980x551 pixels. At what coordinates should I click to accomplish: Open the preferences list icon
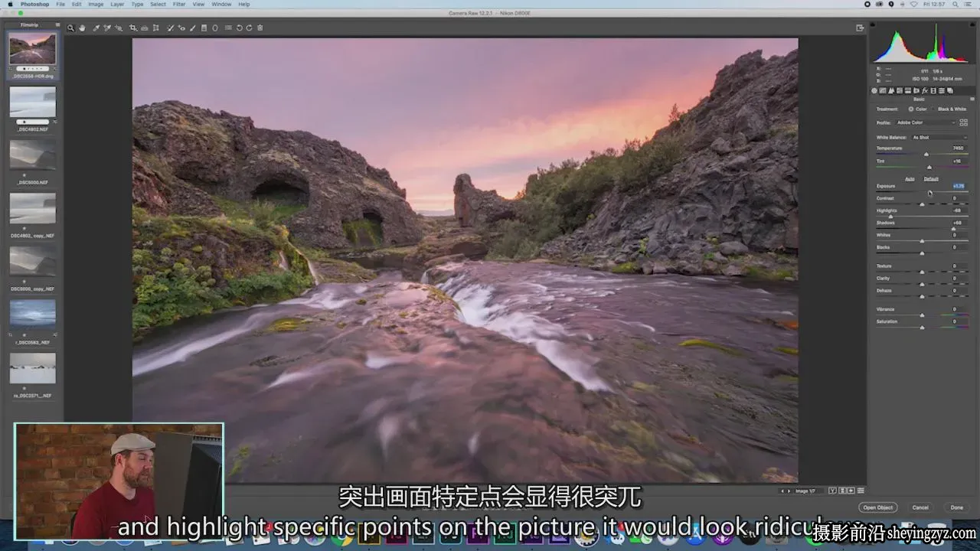pyautogui.click(x=228, y=28)
